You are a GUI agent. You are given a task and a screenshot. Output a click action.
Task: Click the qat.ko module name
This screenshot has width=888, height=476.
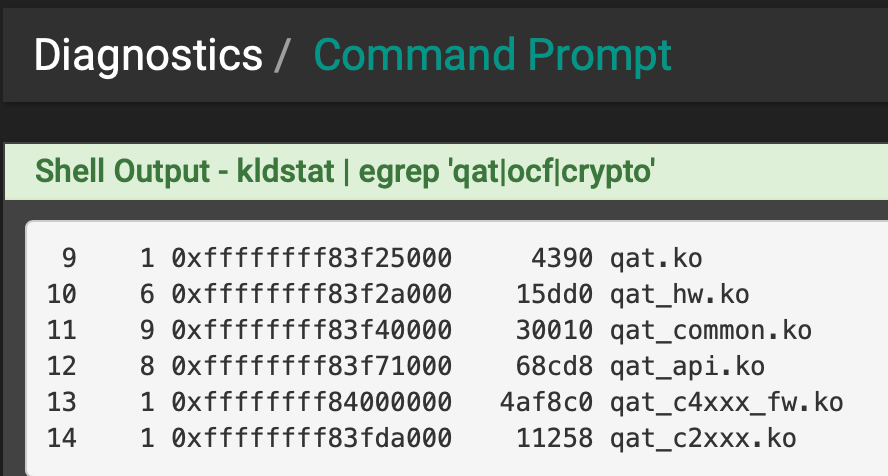click(656, 259)
